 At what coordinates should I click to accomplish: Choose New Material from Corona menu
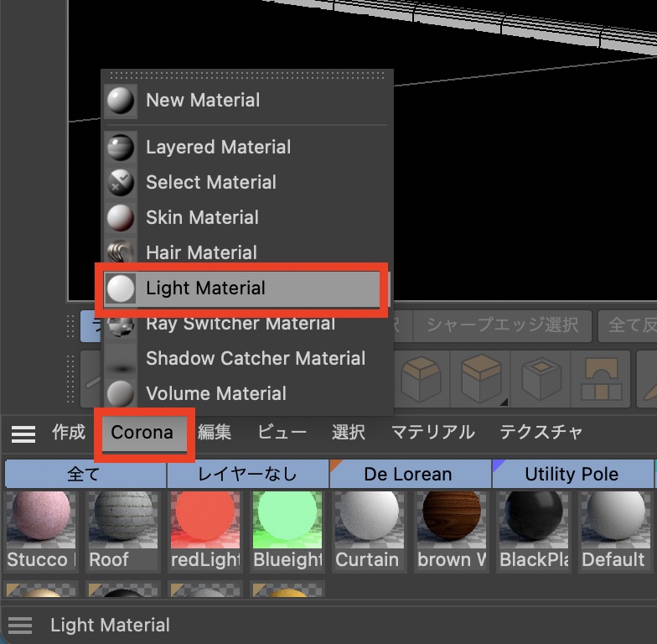[x=247, y=101]
